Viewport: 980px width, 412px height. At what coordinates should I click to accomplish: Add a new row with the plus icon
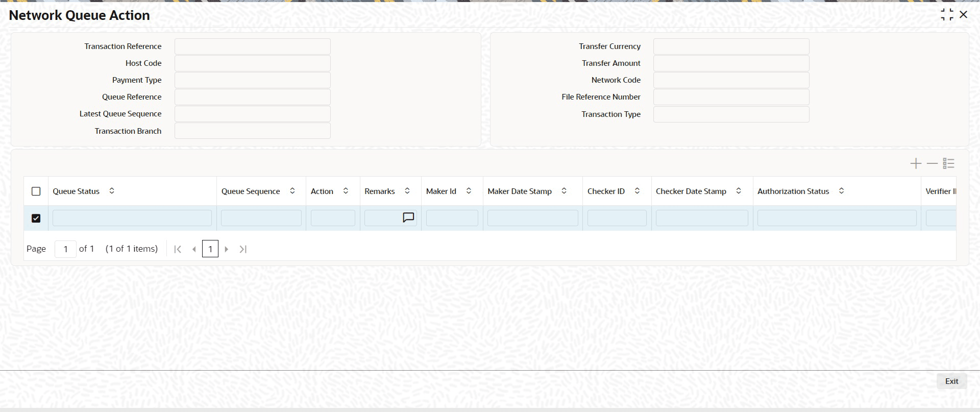click(916, 163)
